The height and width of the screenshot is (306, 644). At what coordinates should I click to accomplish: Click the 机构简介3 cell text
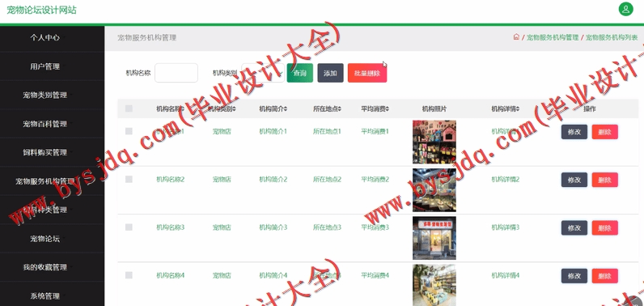tap(273, 227)
